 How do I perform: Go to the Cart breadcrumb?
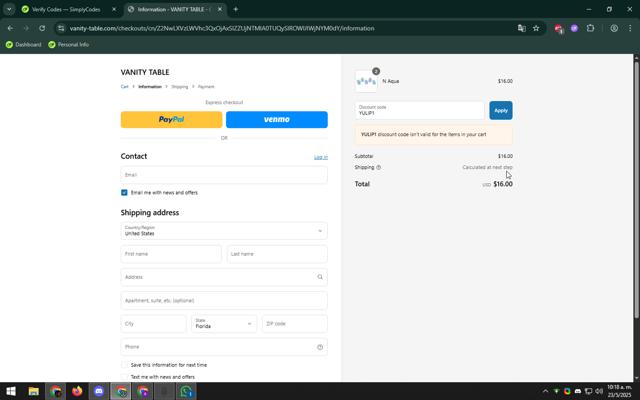point(124,87)
